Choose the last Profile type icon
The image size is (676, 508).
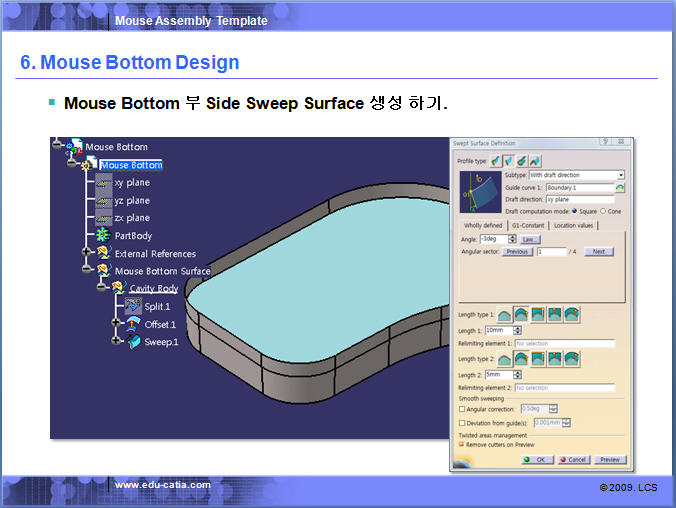[x=535, y=160]
